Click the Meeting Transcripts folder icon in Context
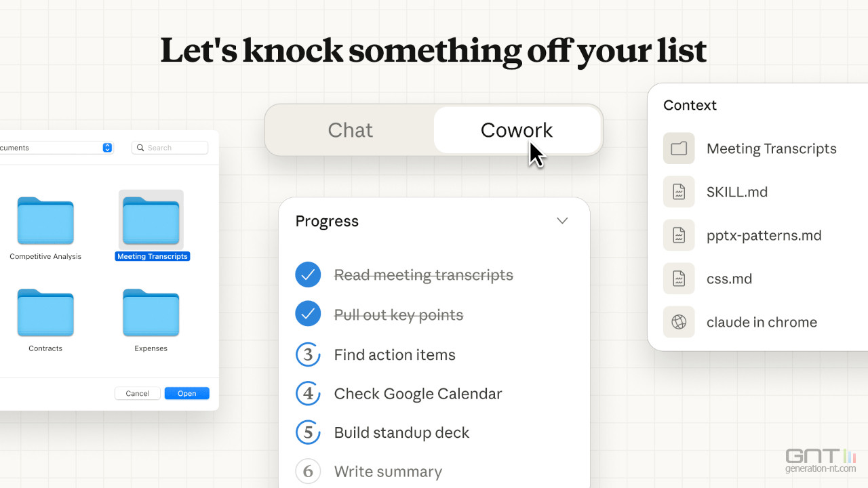The image size is (868, 488). coord(679,148)
